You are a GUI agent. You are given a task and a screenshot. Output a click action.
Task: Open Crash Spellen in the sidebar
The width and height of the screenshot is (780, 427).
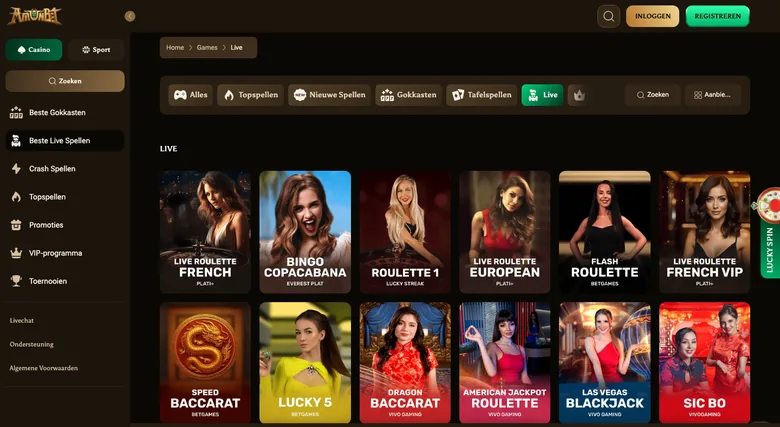click(65, 169)
